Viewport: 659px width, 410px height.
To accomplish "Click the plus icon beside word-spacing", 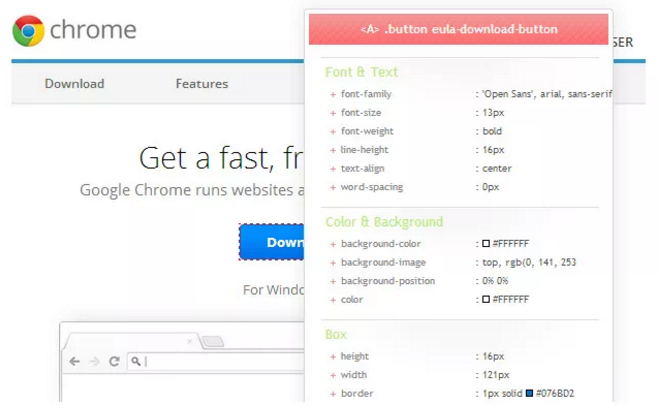I will point(333,187).
